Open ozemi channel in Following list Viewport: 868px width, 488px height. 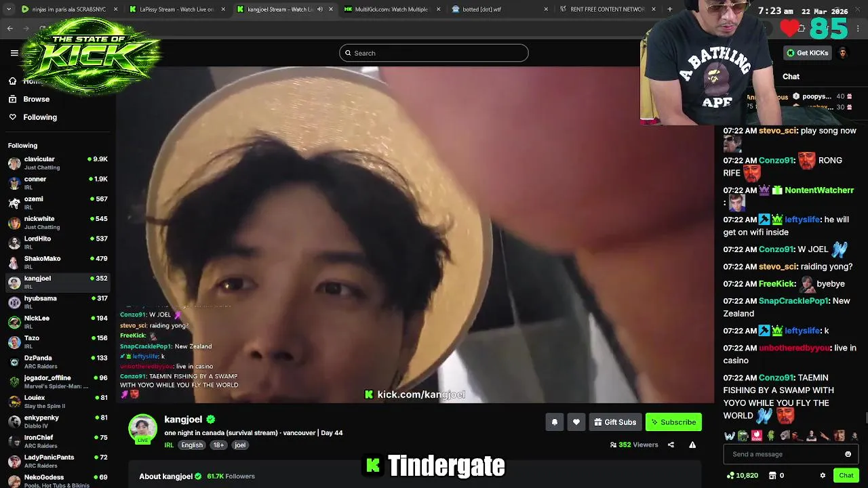(x=58, y=203)
